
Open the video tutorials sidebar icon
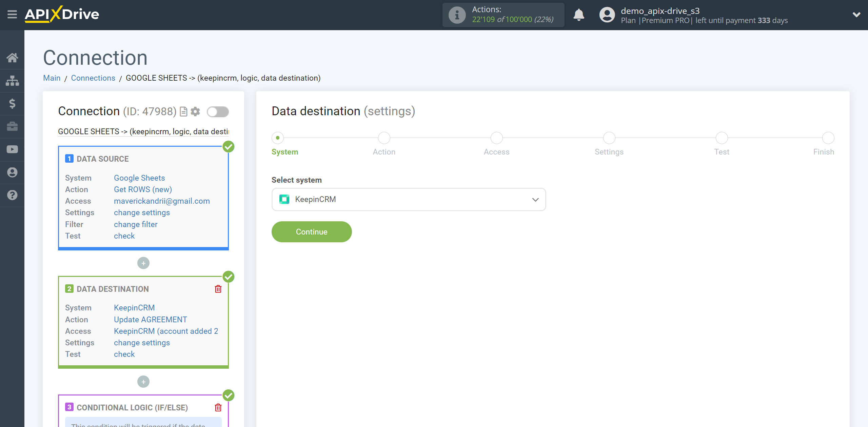[12, 149]
